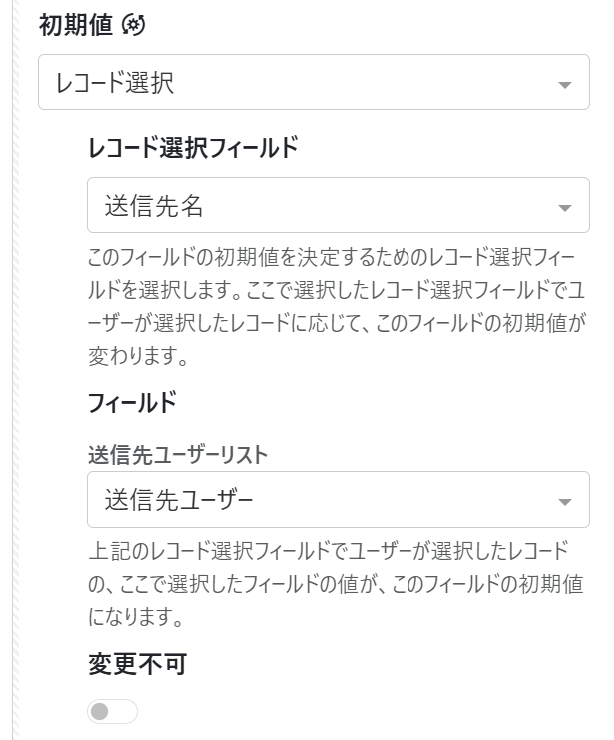Click the selected value text 送信先ユーザー
Screen dimensions: 614x740
click(x=179, y=499)
